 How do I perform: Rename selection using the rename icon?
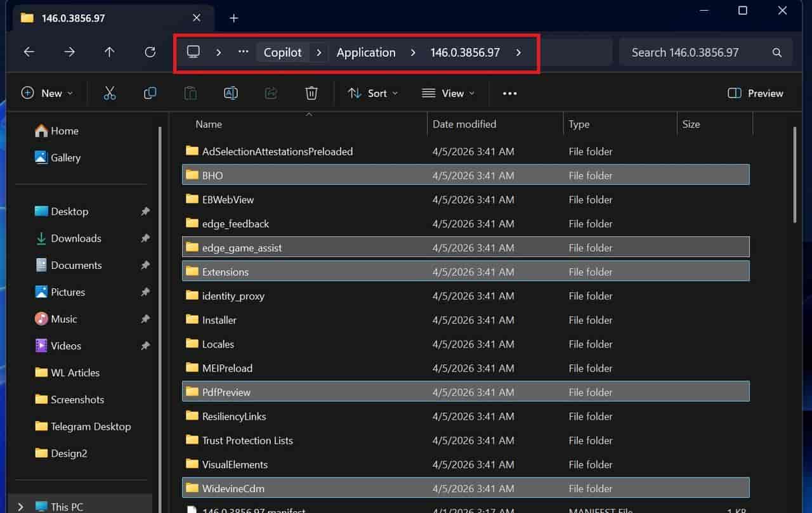231,93
